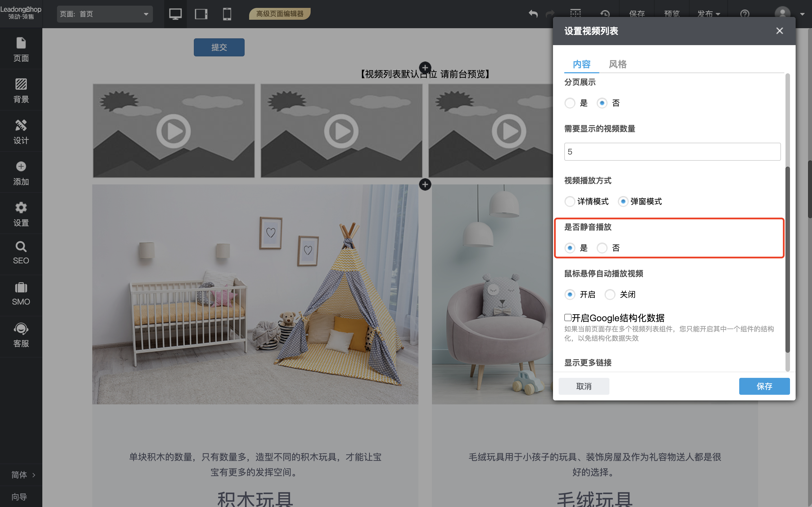Open the 页面: 首页 page dropdown
The image size is (812, 507).
click(105, 14)
